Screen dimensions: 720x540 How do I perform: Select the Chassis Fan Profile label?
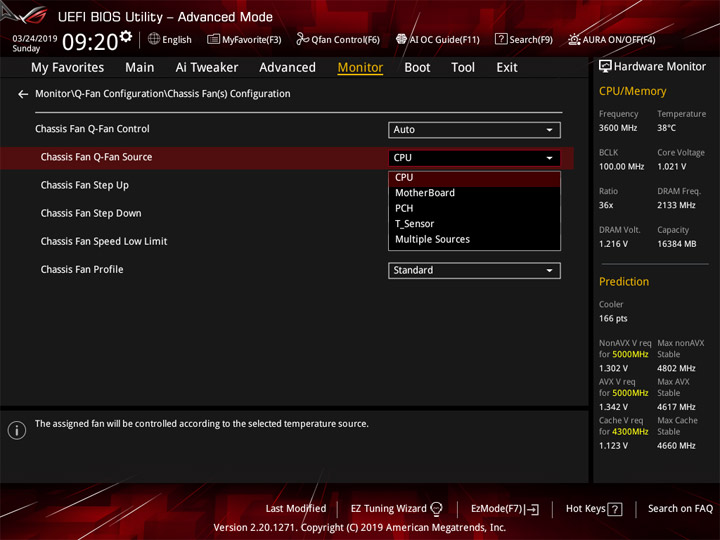(82, 270)
